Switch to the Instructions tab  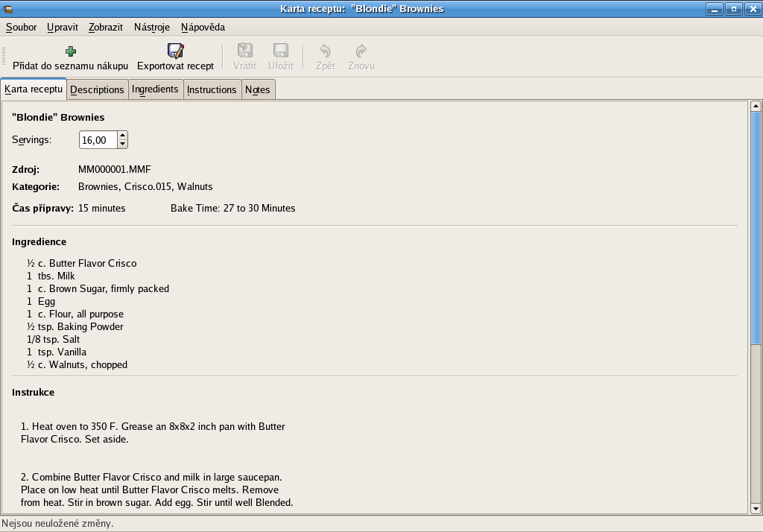[212, 89]
